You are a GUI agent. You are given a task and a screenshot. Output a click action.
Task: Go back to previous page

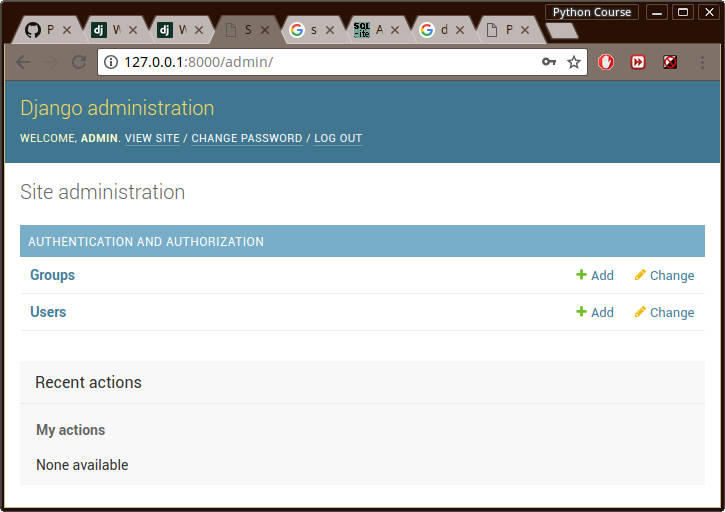pos(23,62)
